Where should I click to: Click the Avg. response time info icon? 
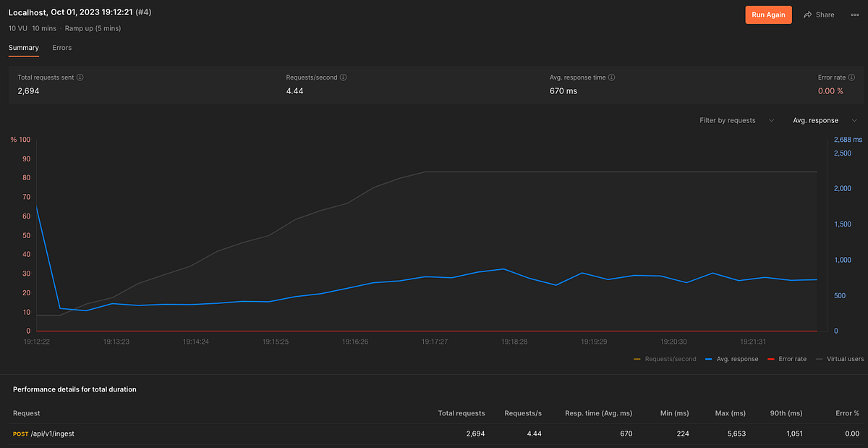point(611,77)
